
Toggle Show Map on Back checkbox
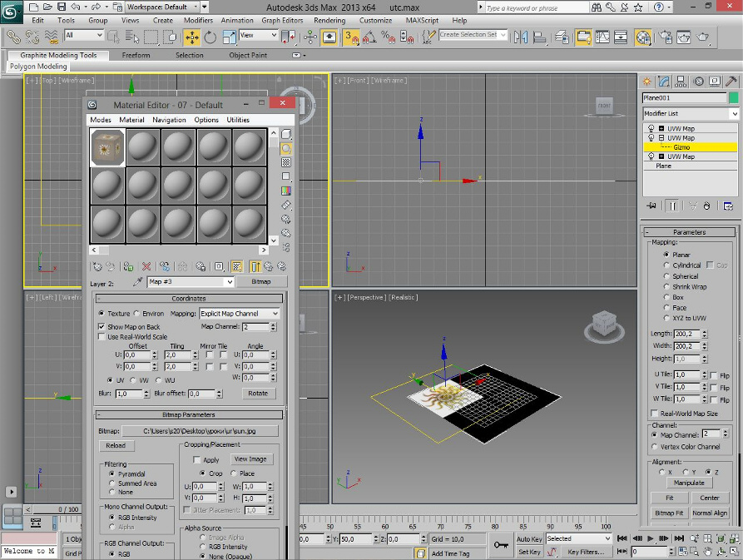101,326
